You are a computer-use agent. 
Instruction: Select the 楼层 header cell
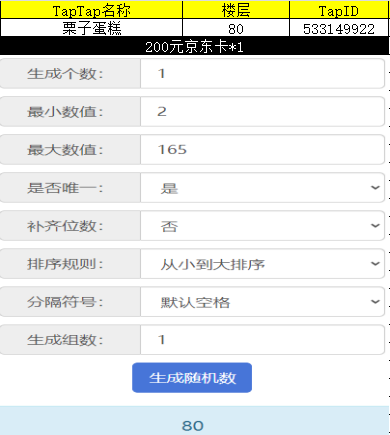(236, 10)
